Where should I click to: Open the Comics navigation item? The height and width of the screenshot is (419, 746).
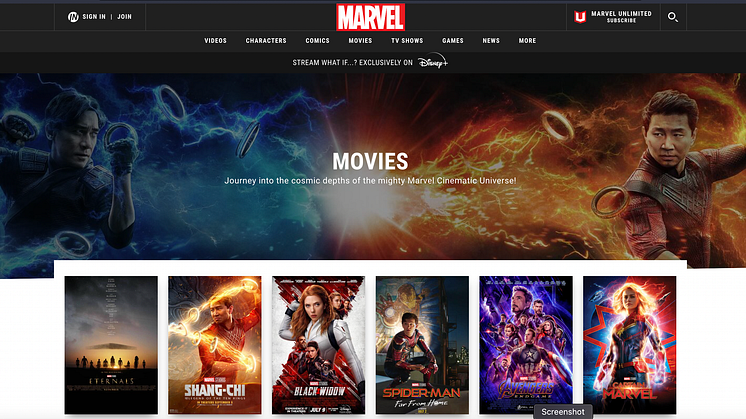coord(317,41)
